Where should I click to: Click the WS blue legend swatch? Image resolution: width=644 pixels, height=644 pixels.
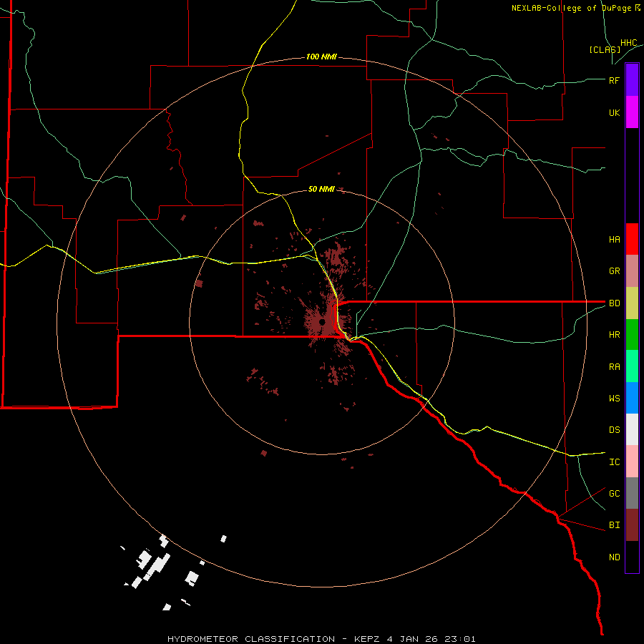pyautogui.click(x=632, y=398)
